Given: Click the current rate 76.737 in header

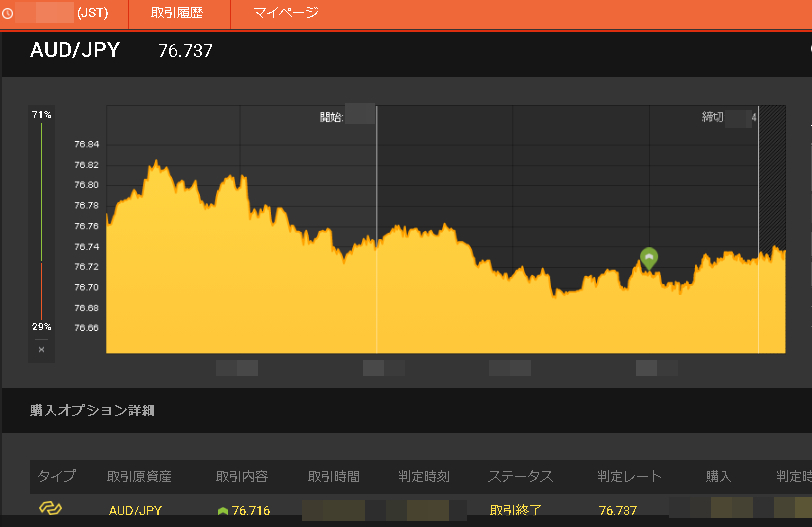Looking at the screenshot, I should click(x=185, y=51).
